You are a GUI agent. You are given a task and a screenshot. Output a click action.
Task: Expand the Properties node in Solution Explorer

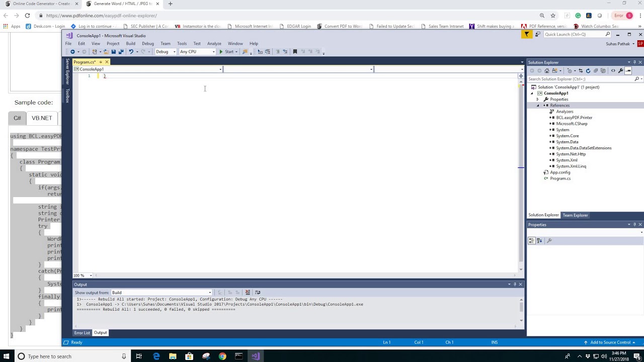pyautogui.click(x=537, y=99)
